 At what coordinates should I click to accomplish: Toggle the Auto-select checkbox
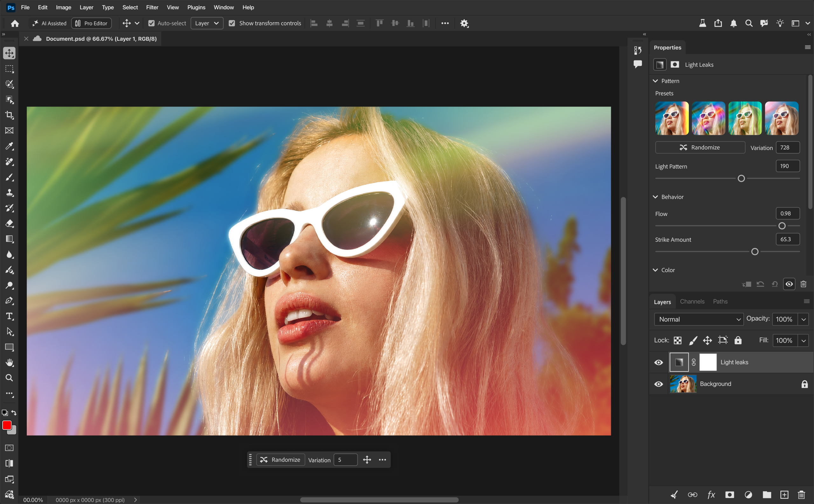(151, 23)
